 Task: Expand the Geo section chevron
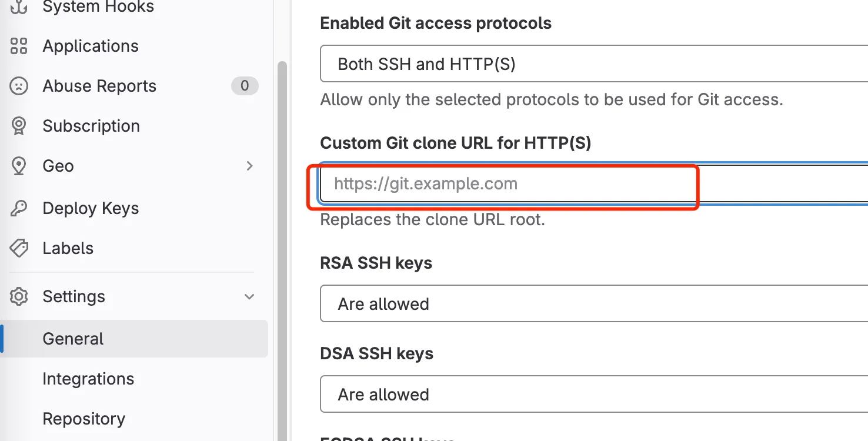[249, 166]
